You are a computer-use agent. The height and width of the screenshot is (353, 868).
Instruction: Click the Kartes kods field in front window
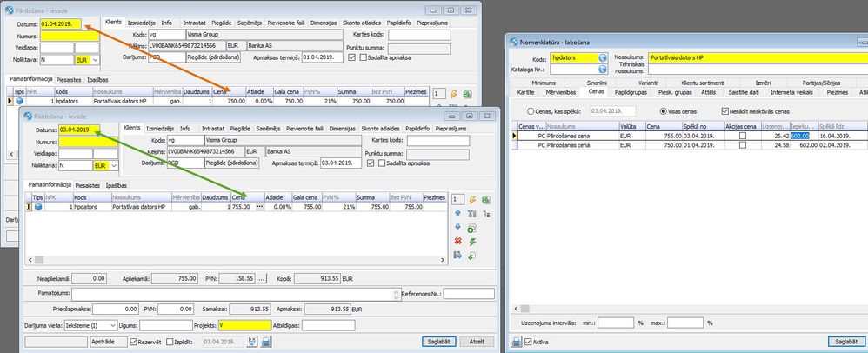point(437,141)
